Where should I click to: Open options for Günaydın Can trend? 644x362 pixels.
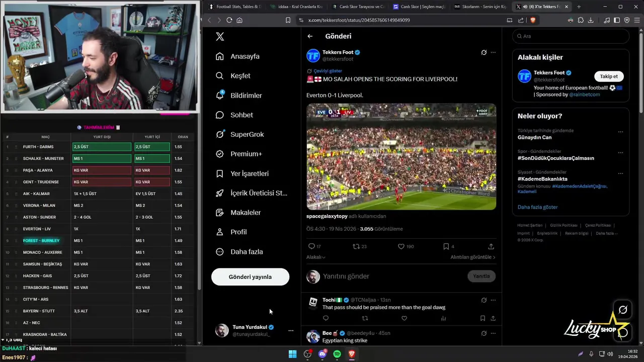click(620, 132)
